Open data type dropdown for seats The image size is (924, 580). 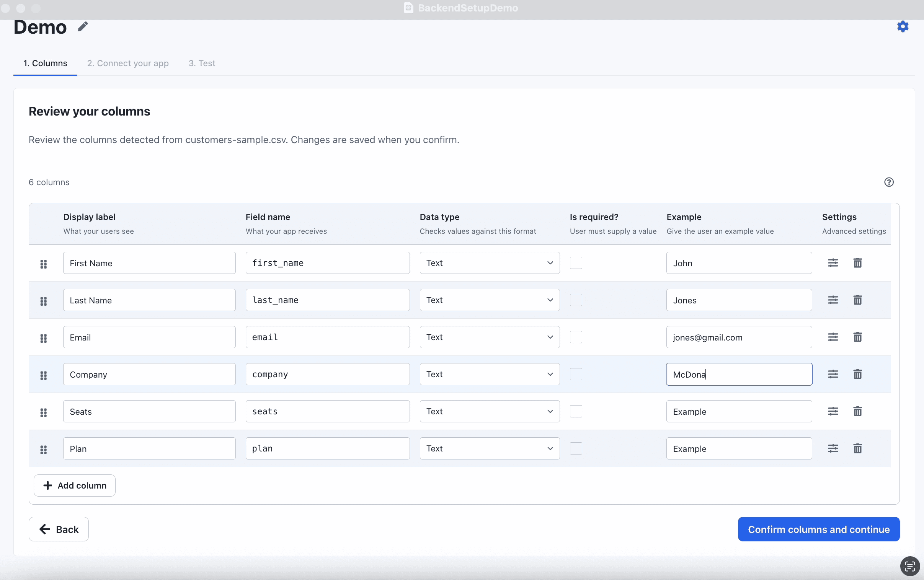coord(490,411)
